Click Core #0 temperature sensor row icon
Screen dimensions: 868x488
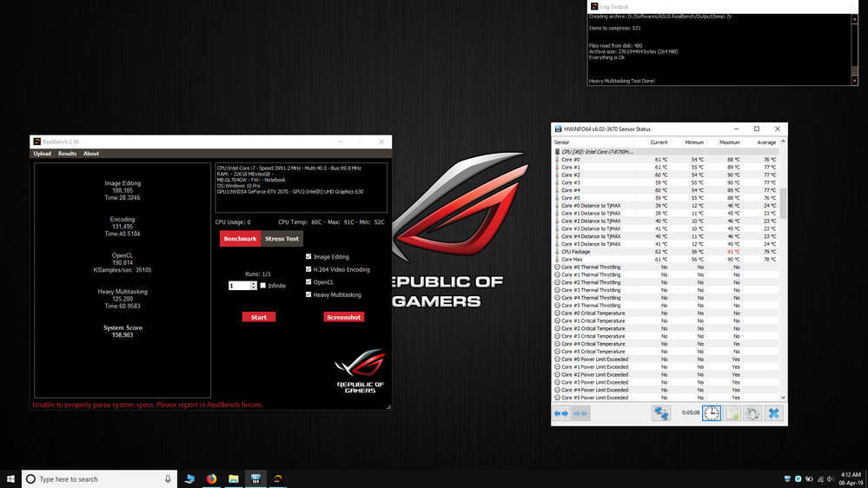(x=558, y=160)
